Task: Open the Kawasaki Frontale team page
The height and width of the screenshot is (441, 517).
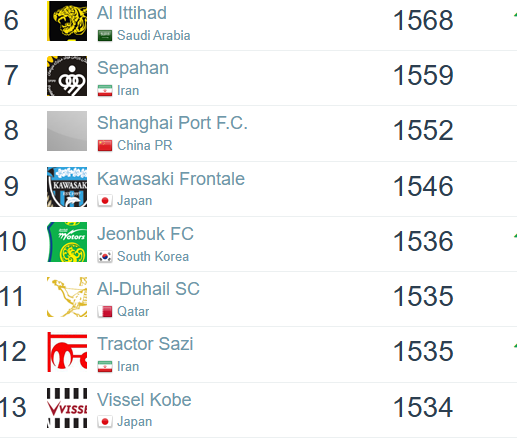Action: [x=171, y=179]
